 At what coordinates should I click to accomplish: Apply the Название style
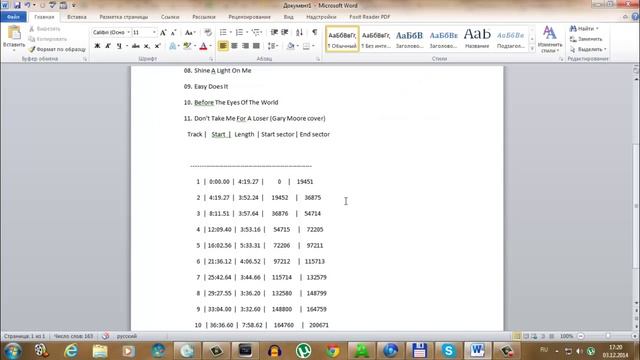point(477,39)
